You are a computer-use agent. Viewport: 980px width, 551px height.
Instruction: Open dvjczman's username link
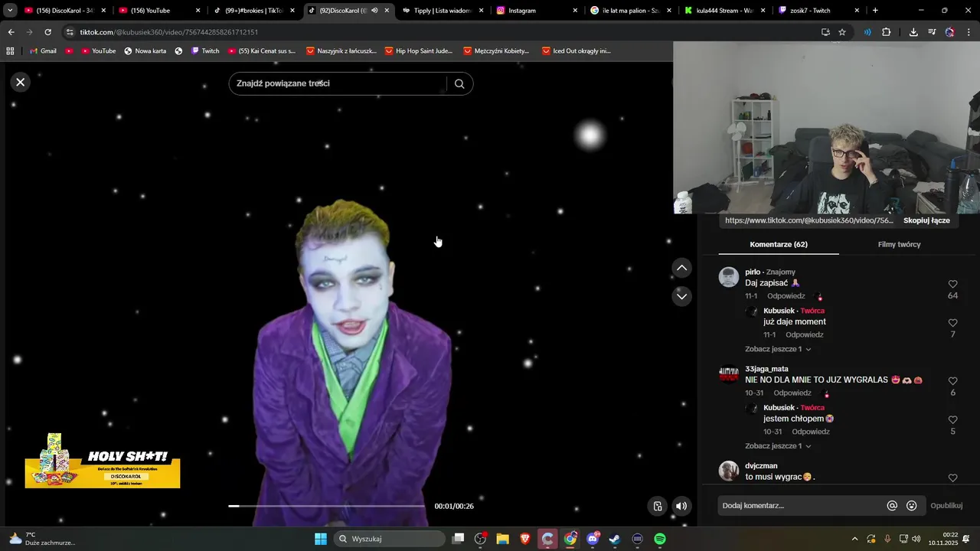tap(761, 466)
